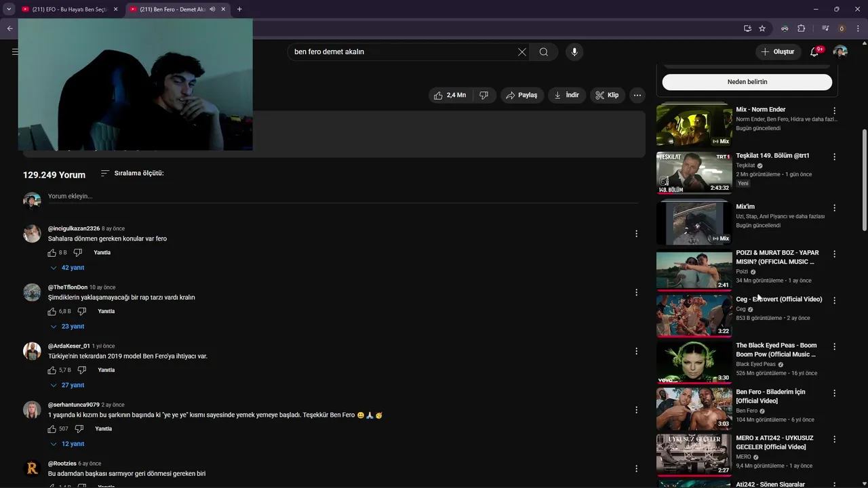Open Sıralama ölçütü sort dropdown
Screen dimensions: 868x488
(132, 174)
